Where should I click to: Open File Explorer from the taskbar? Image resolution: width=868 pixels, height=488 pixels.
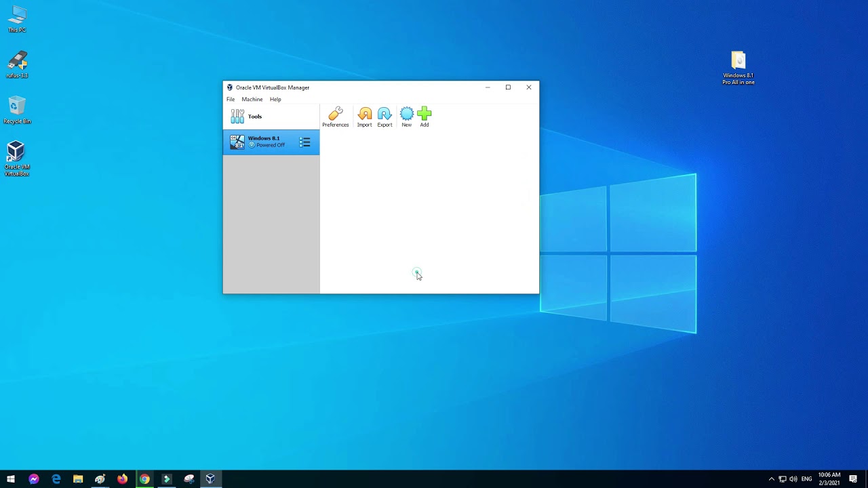78,479
